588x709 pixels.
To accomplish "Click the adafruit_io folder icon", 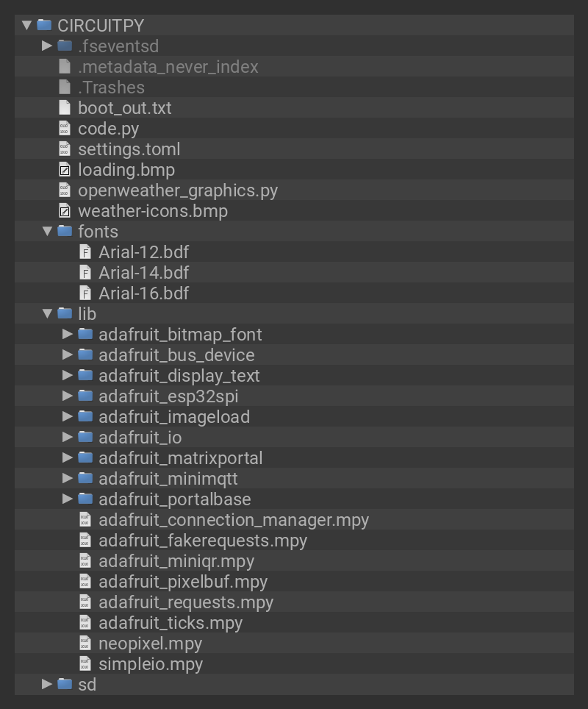I will pos(85,438).
